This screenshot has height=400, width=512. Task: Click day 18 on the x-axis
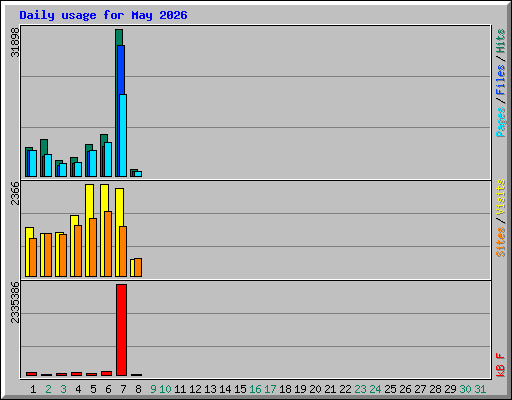point(285,389)
